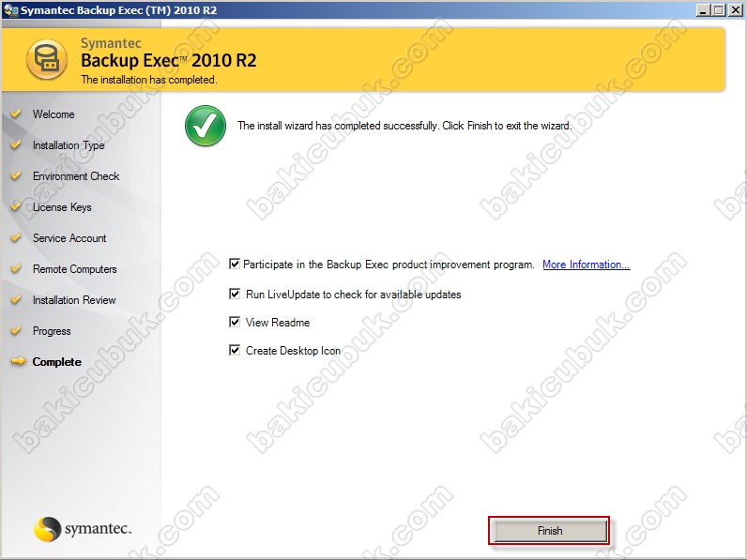The image size is (747, 560).
Task: Click the checkmark next to Installation Review
Action: point(16,299)
